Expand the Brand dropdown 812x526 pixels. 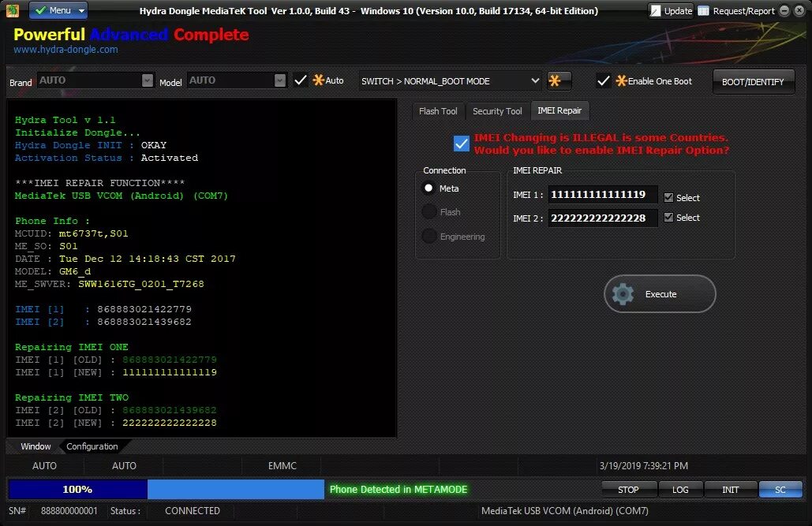148,80
